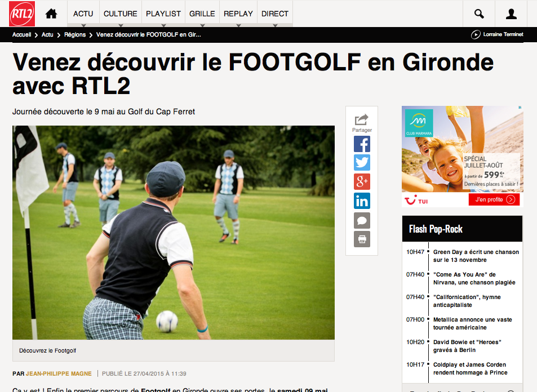
Task: Print the article with printer icon
Action: tap(362, 239)
